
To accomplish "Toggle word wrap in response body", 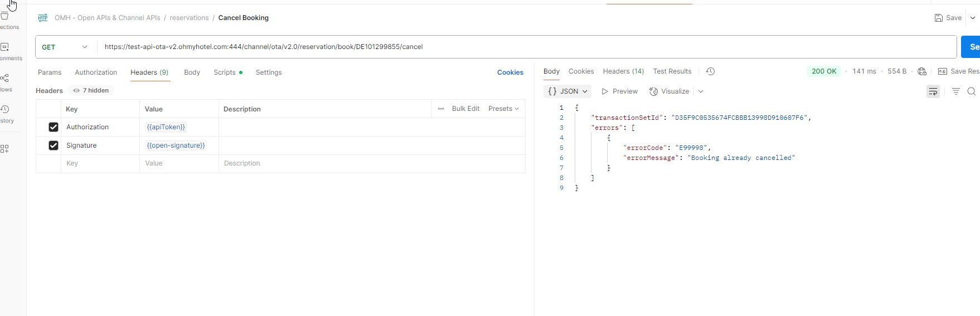I will pos(933,91).
